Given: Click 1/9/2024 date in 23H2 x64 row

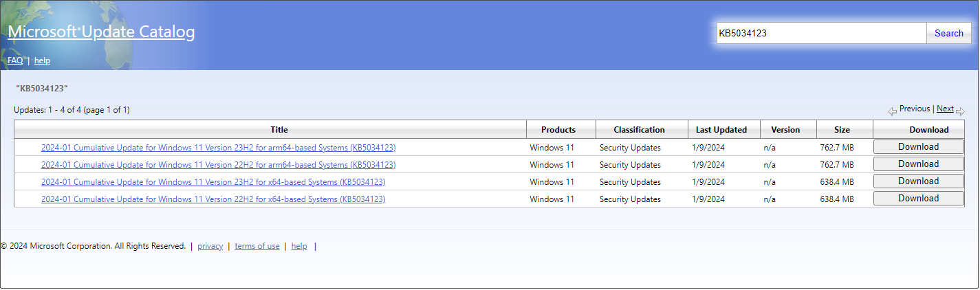Looking at the screenshot, I should pyautogui.click(x=708, y=182).
